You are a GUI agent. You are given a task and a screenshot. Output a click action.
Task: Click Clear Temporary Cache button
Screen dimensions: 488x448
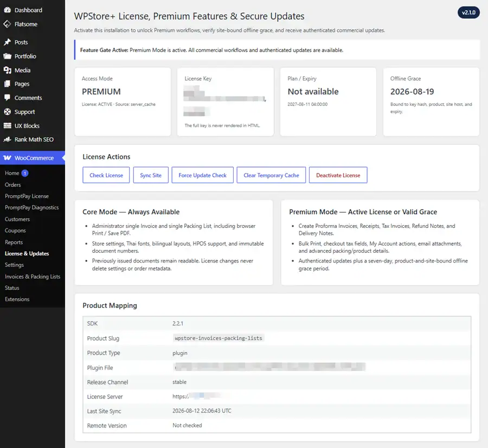click(271, 175)
